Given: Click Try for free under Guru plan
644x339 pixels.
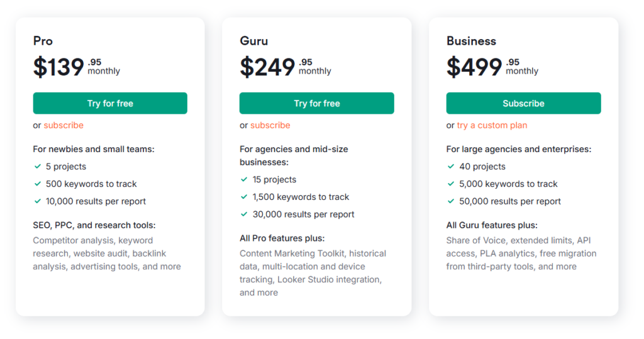Looking at the screenshot, I should pos(317,103).
